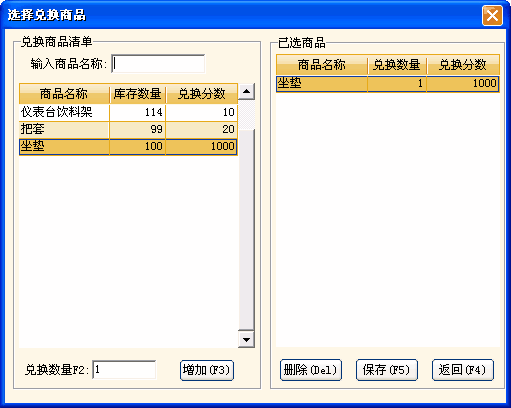Click the 保存(F5) button
Screen dimensions: 511x408
tap(387, 370)
